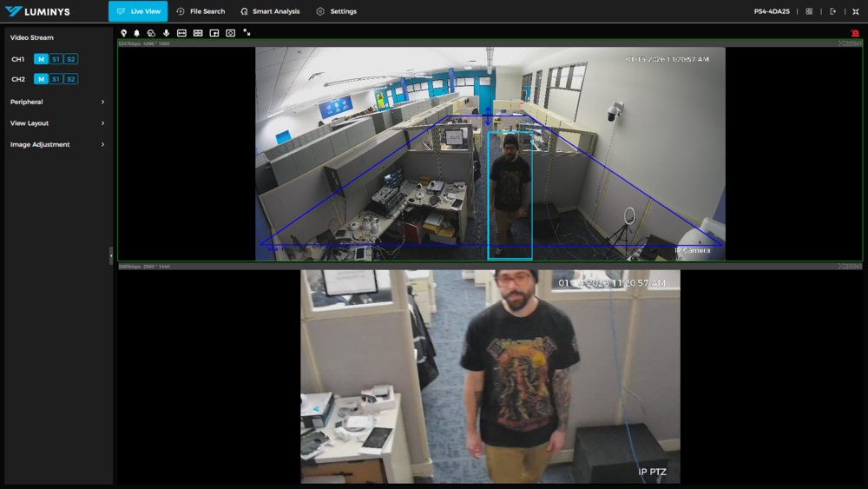Click the red alarm siren icon
This screenshot has width=868, height=489.
point(855,33)
